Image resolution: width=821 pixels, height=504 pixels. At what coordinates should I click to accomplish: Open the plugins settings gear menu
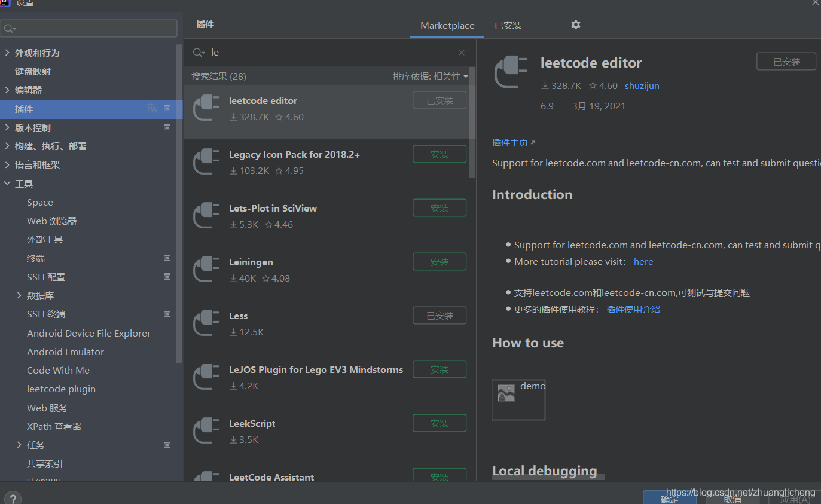575,25
